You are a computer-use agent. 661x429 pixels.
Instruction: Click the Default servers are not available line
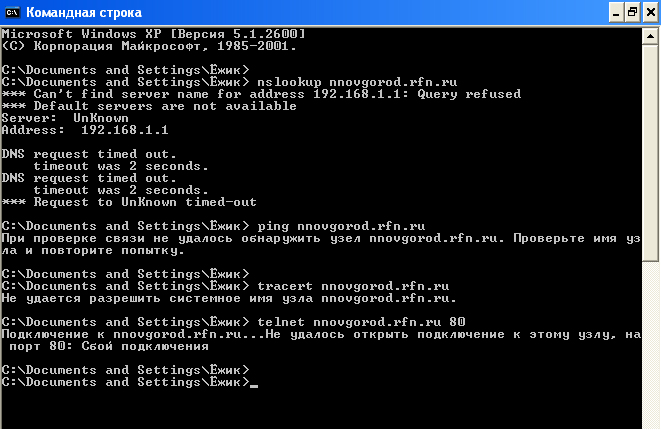[137, 106]
